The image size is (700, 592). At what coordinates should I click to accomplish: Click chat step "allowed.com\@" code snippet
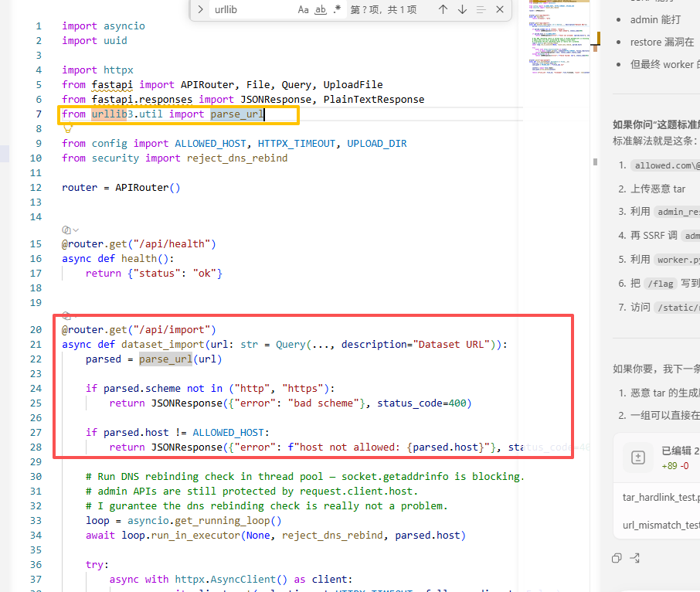click(666, 165)
